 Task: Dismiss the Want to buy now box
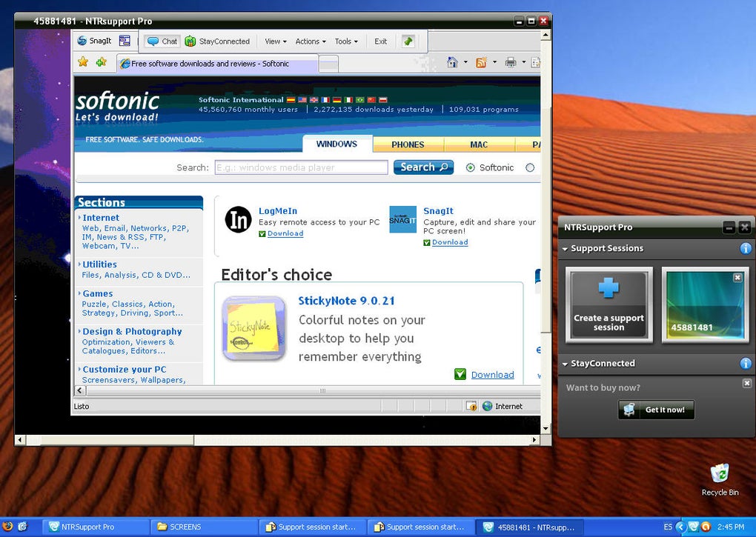747,384
